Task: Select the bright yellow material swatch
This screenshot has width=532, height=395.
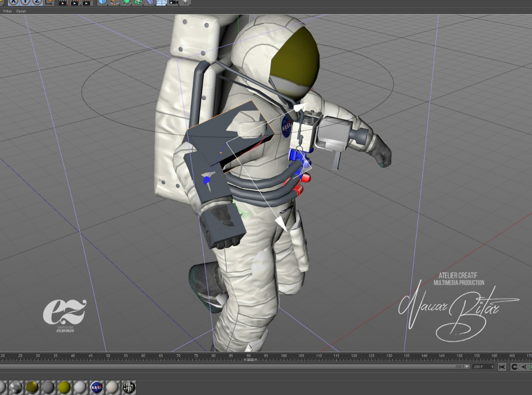Action: coord(64,388)
